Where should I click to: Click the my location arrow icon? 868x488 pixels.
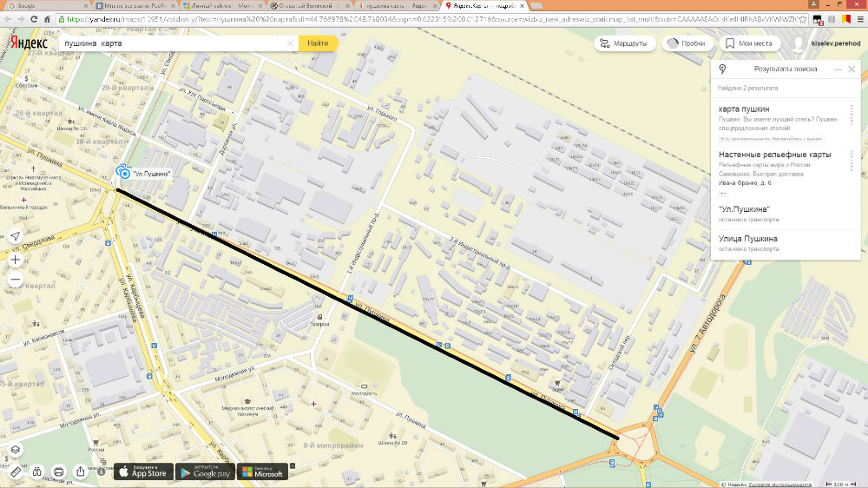click(15, 237)
